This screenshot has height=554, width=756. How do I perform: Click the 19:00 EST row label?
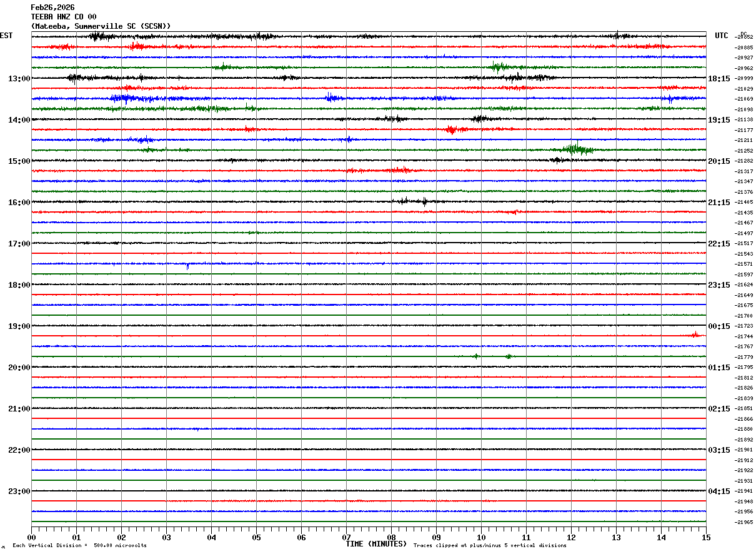coord(19,326)
